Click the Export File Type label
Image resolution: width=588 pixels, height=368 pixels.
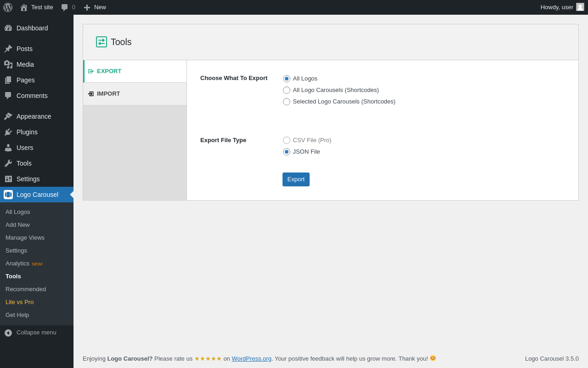223,140
